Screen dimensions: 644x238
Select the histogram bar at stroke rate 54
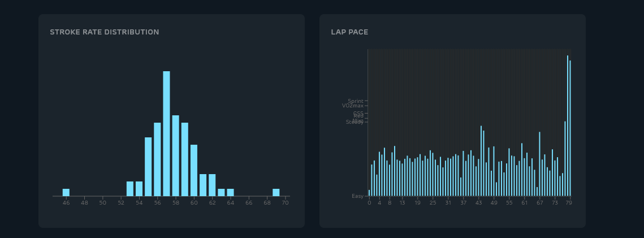139,189
